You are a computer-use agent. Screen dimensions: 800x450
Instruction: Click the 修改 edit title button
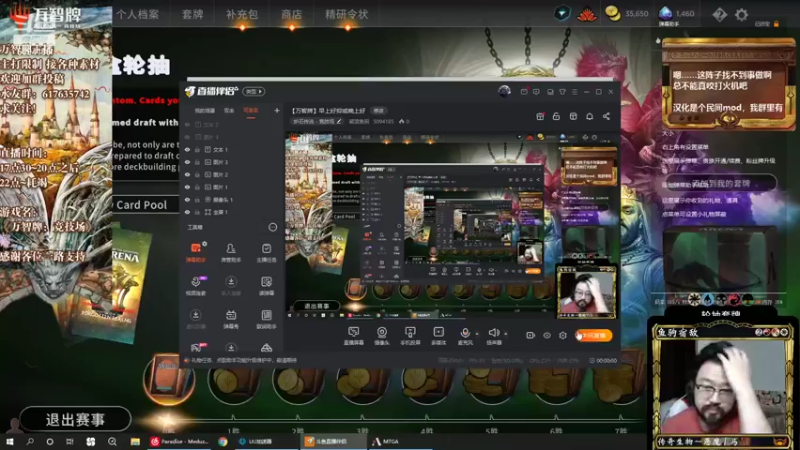(379, 111)
